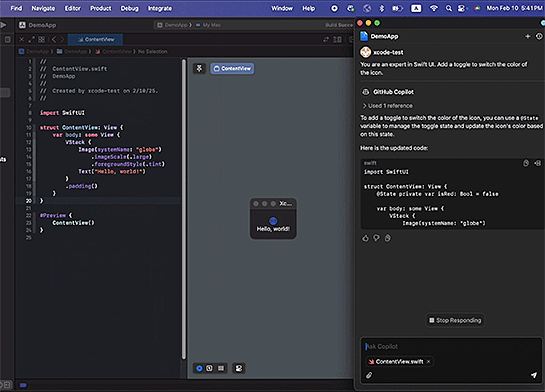Copy the swift code block
Image resolution: width=545 pixels, height=392 pixels.
click(x=526, y=163)
